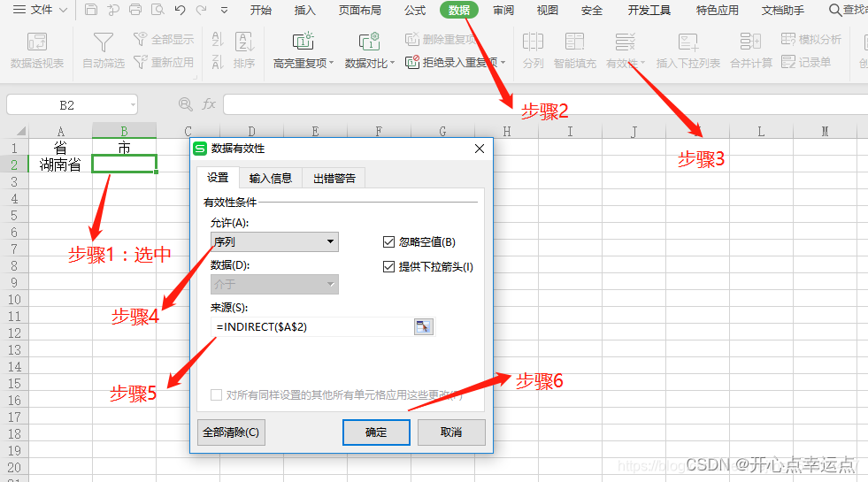Click the fx insert function icon
The width and height of the screenshot is (868, 482).
[209, 104]
